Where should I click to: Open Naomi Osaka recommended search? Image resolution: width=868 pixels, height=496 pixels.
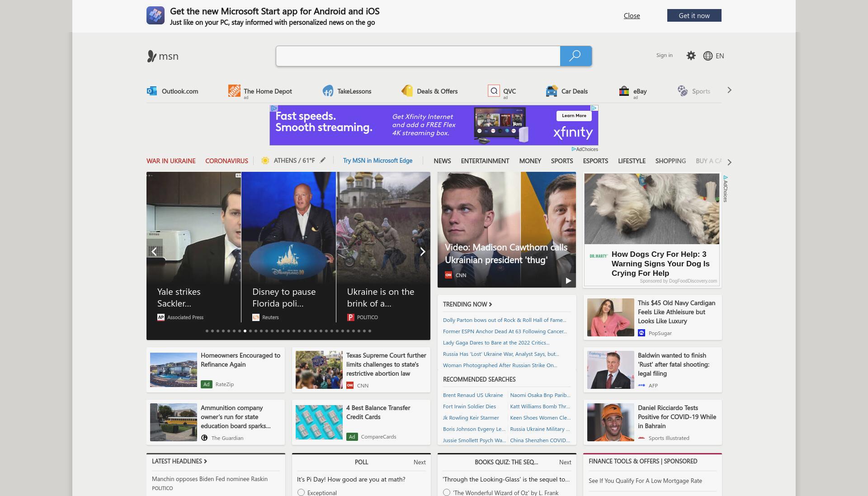coord(540,395)
